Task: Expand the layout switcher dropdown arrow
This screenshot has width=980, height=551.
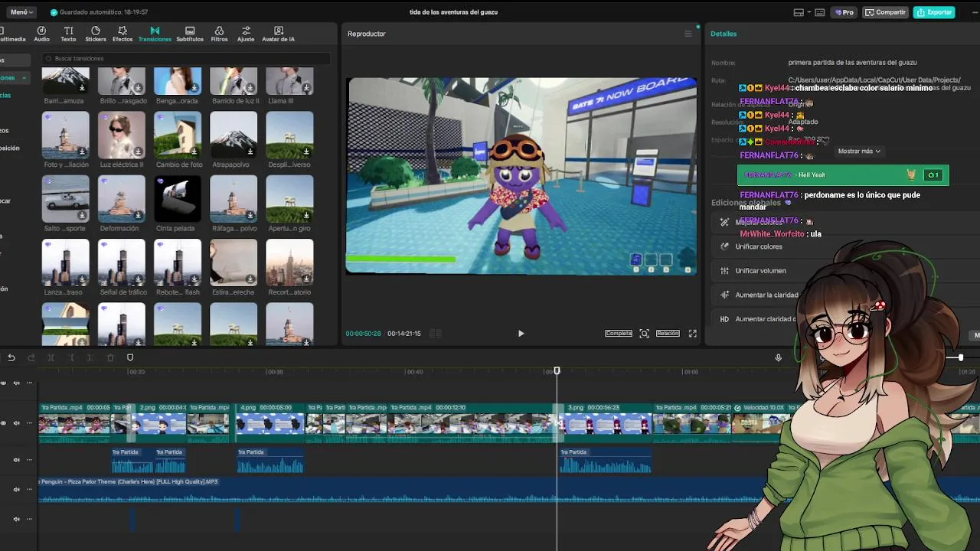Action: [808, 12]
